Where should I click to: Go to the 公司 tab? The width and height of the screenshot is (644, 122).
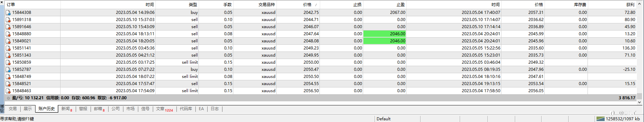[116, 109]
